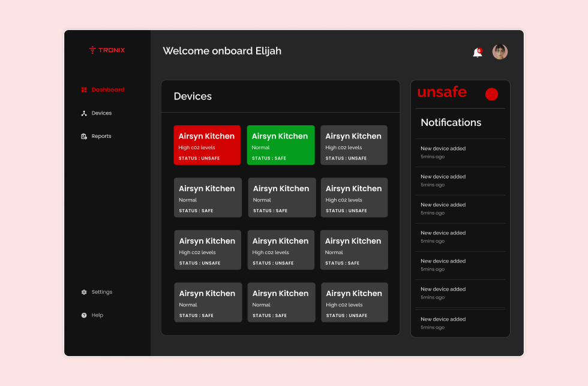Image resolution: width=588 pixels, height=386 pixels.
Task: Open the Reports sidebar label
Action: pyautogui.click(x=101, y=137)
